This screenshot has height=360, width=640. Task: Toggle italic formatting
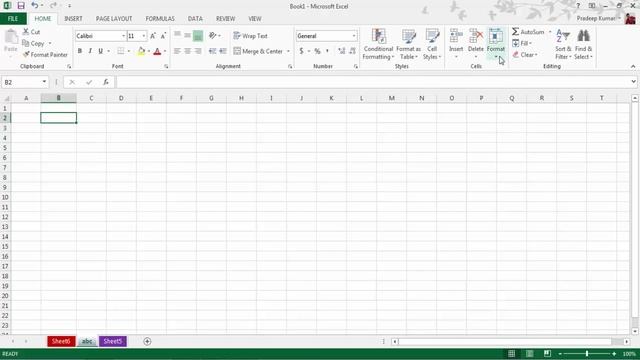pos(90,51)
